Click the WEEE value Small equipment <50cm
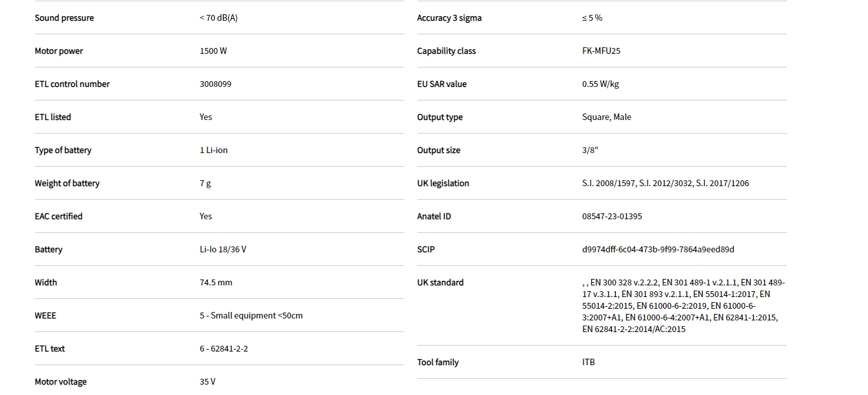 pyautogui.click(x=251, y=316)
